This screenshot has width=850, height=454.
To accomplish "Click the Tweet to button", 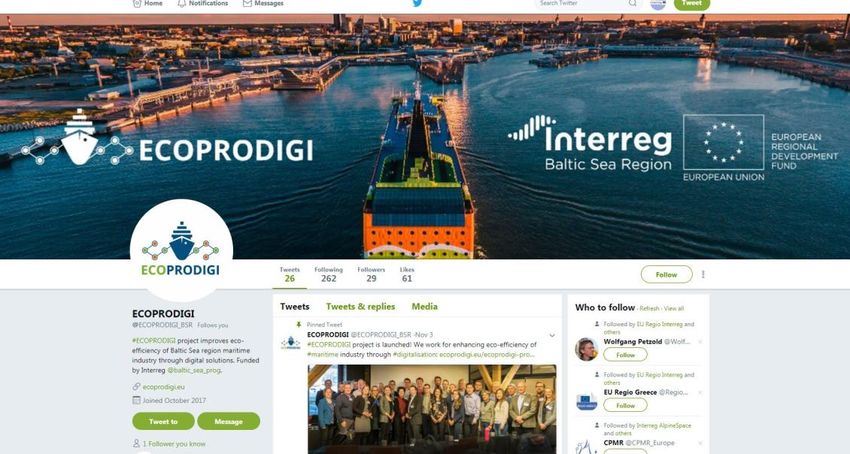I will [x=163, y=421].
